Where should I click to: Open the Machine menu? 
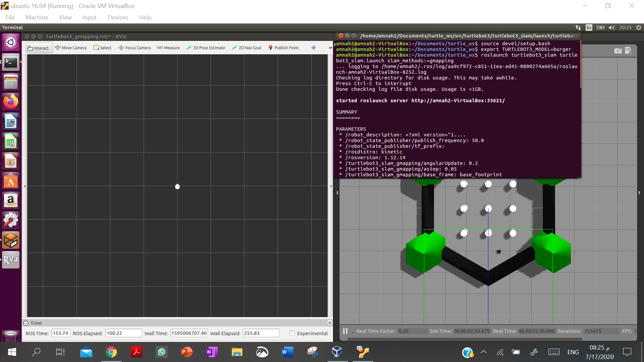coord(37,17)
